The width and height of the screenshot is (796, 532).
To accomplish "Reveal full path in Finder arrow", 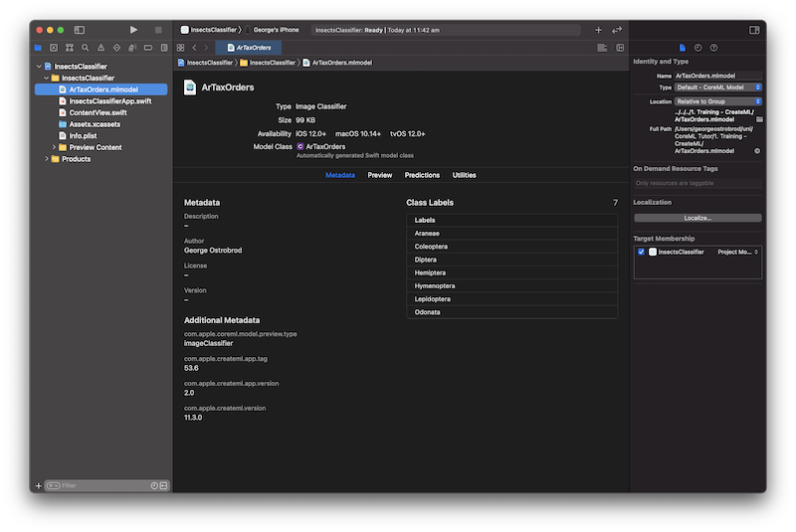I will 757,150.
